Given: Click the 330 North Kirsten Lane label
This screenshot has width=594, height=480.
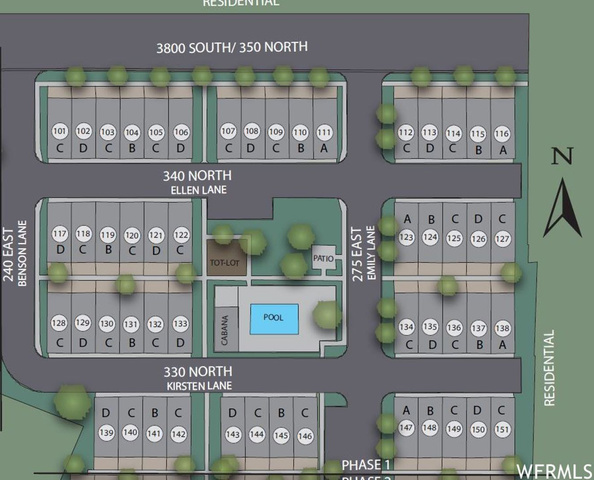Looking at the screenshot, I should [198, 378].
